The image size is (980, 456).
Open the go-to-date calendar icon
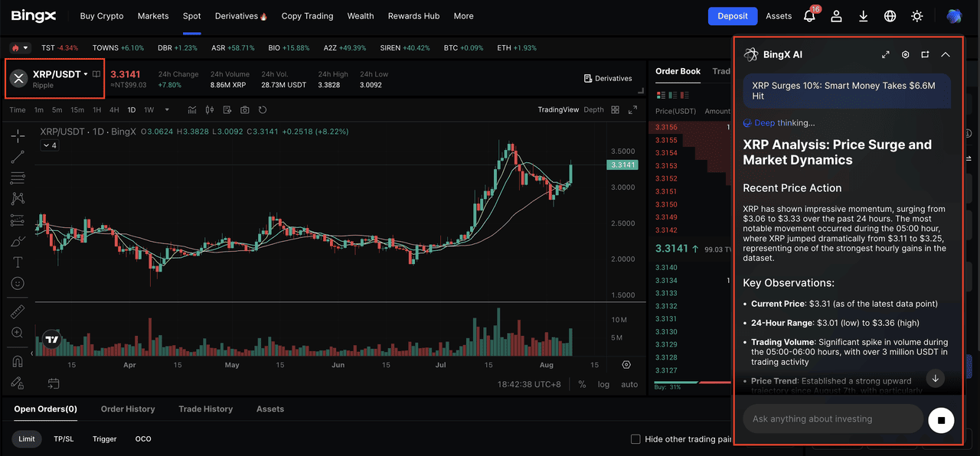pyautogui.click(x=54, y=383)
